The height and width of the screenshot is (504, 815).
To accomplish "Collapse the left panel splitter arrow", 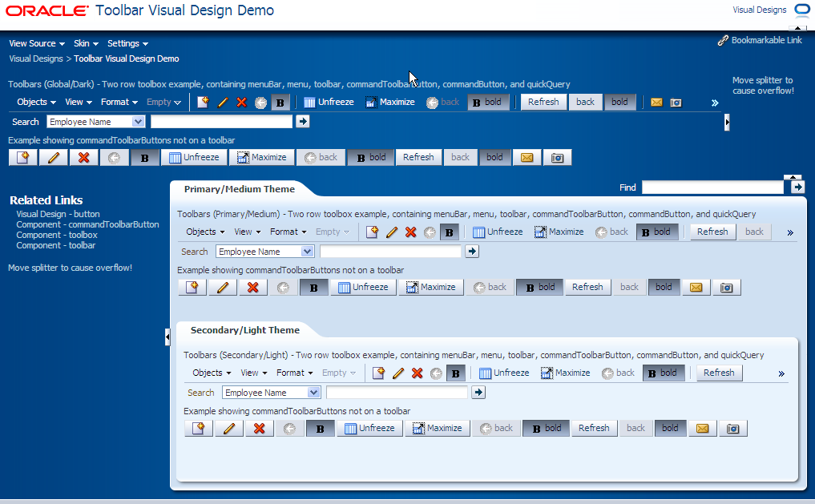I will 167,337.
